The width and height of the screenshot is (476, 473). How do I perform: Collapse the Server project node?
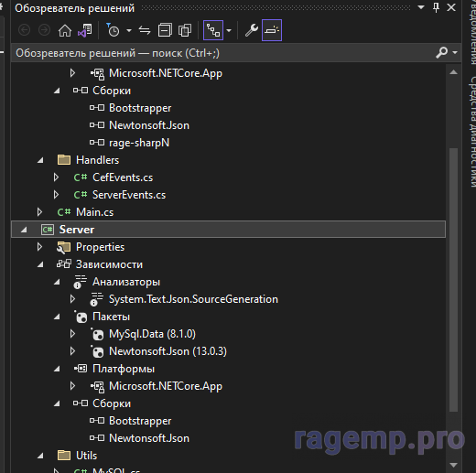(x=24, y=230)
